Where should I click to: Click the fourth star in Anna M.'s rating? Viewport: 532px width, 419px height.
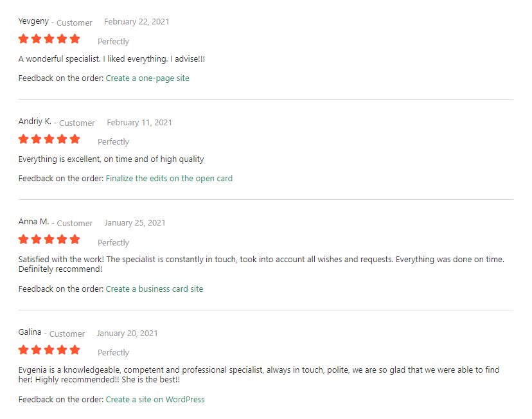62,239
